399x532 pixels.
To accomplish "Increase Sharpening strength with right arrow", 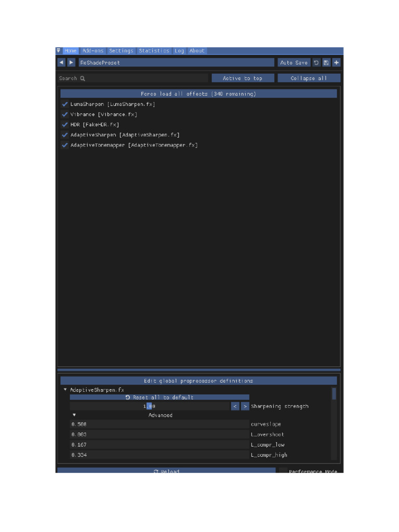I will point(245,406).
